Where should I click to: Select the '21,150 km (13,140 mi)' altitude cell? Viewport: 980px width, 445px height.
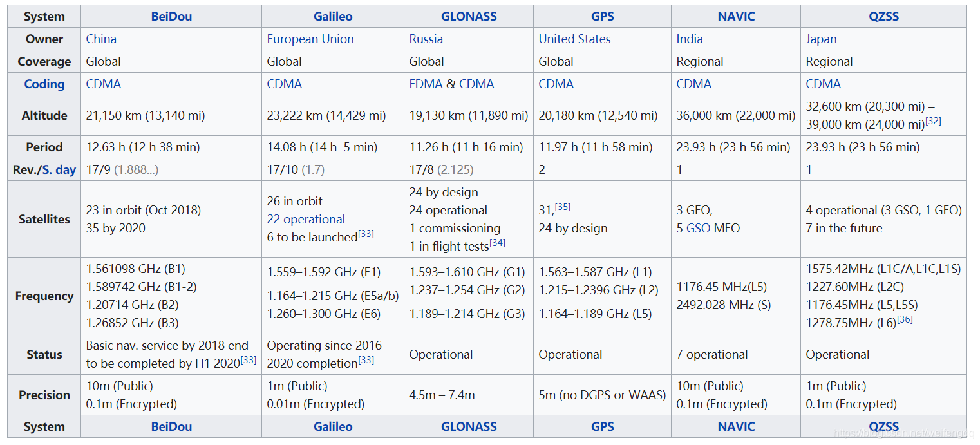(x=171, y=115)
